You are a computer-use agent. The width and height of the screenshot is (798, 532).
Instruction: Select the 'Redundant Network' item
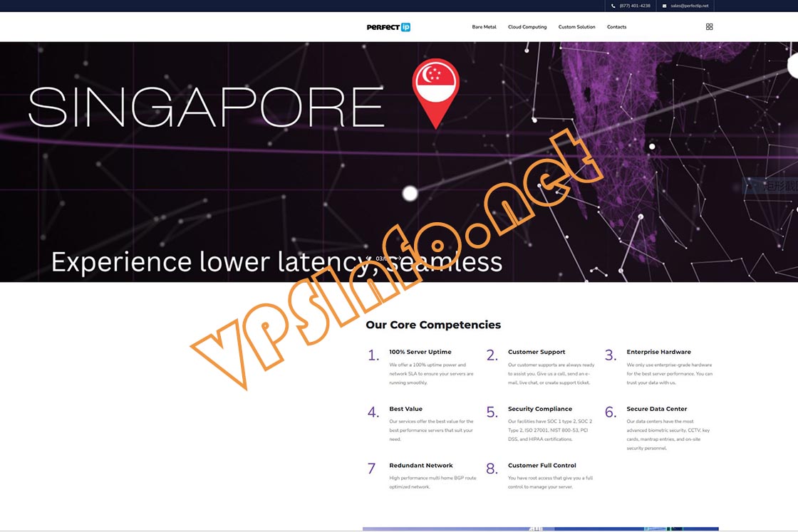[x=421, y=465]
